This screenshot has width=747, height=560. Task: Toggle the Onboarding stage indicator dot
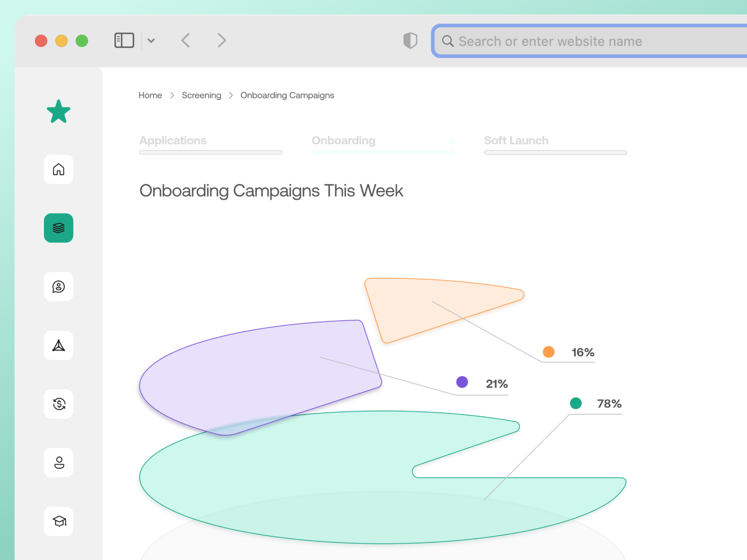click(x=452, y=142)
